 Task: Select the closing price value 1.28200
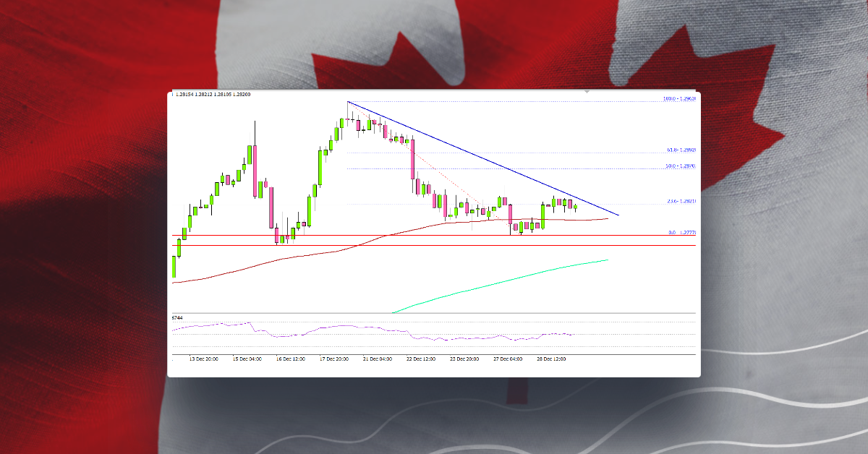[243, 95]
